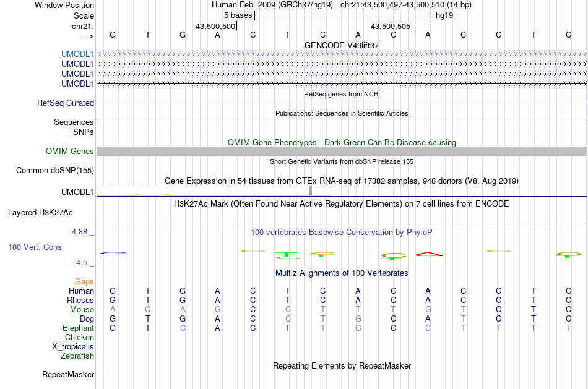Click the ---> sequence direction arrow
Screen dimensions: 588x389
88,36
